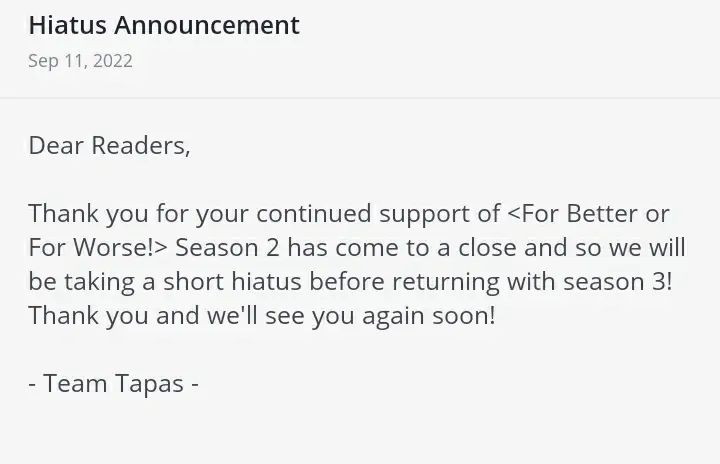The image size is (720, 464).
Task: Click the For Better or title text
Action: tap(589, 214)
